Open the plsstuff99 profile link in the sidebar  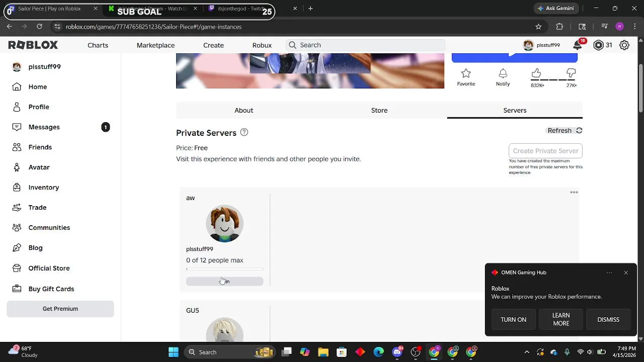(x=44, y=67)
